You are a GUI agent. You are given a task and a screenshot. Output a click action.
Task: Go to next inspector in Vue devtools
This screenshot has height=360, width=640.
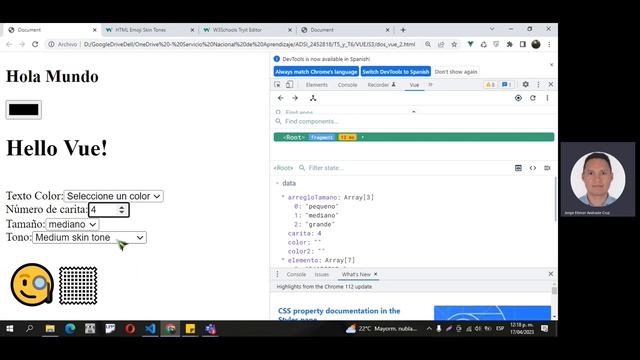pyautogui.click(x=295, y=98)
